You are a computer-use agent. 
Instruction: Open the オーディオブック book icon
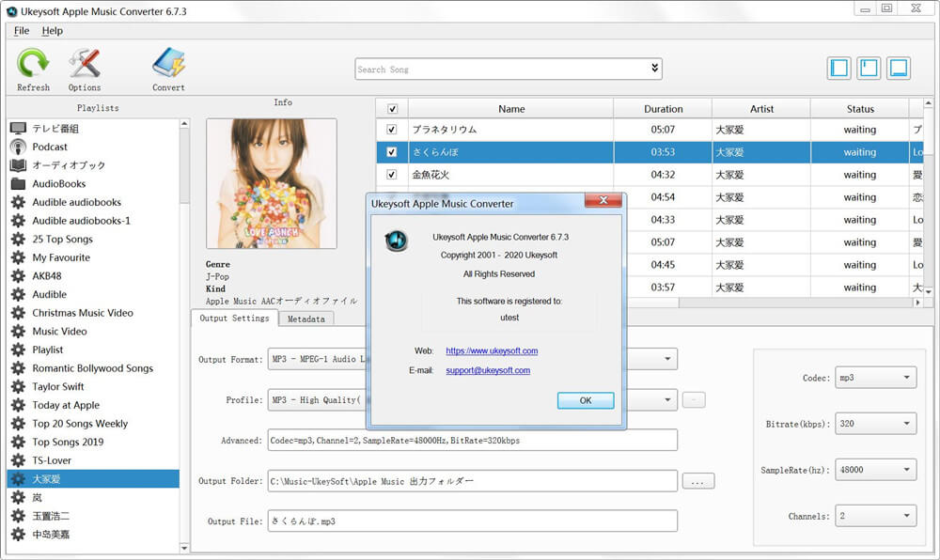click(x=19, y=165)
